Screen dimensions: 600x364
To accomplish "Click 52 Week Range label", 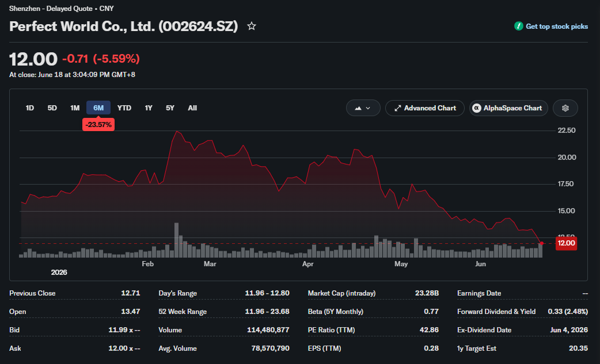I will point(183,312).
